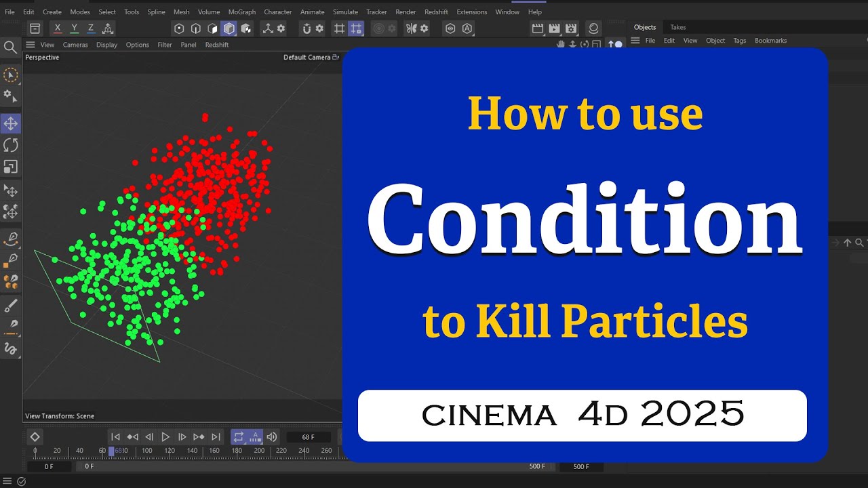Select the Objects tab

(x=645, y=27)
